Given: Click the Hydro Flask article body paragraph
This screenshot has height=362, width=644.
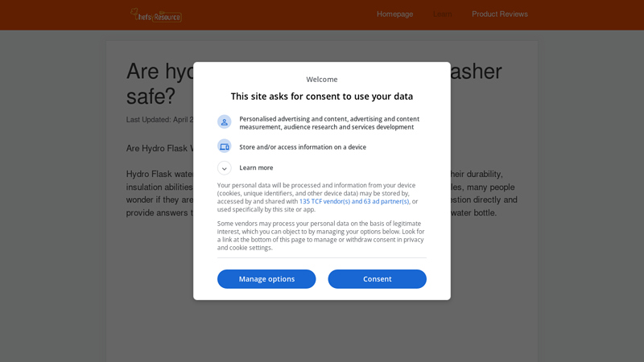Looking at the screenshot, I should coord(321,193).
